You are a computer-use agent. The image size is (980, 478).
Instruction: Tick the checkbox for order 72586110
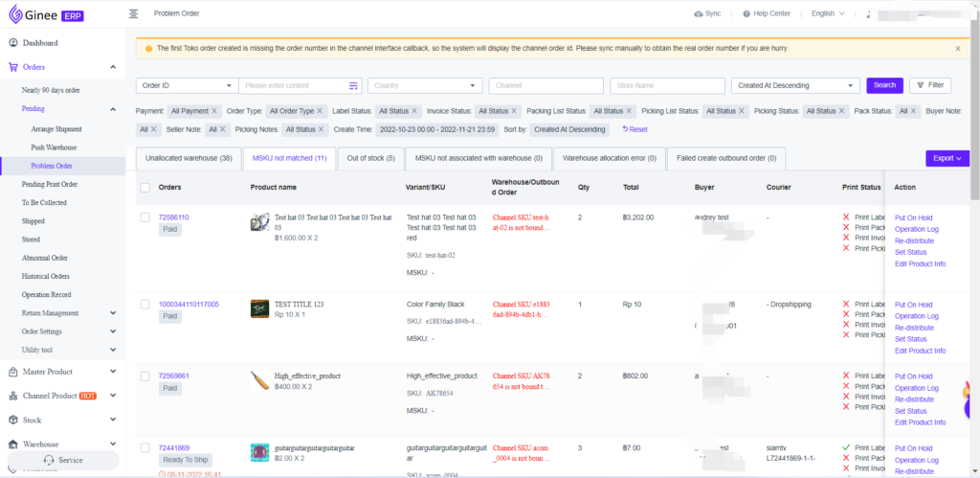click(145, 217)
